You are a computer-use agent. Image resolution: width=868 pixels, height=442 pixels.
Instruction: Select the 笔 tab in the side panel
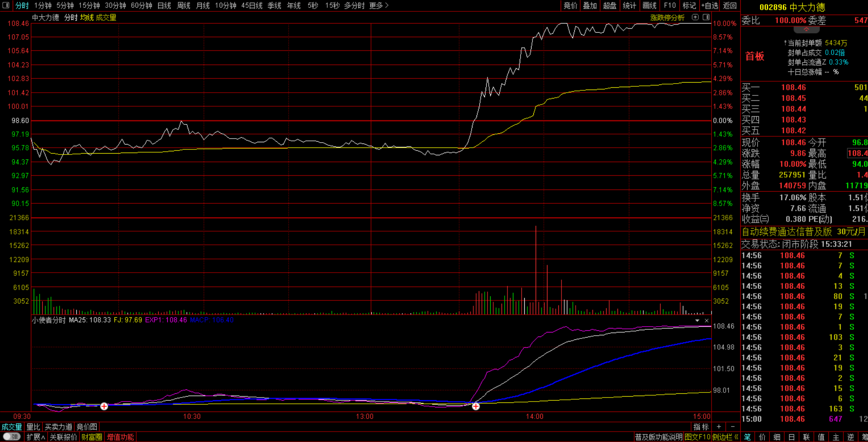click(x=748, y=437)
